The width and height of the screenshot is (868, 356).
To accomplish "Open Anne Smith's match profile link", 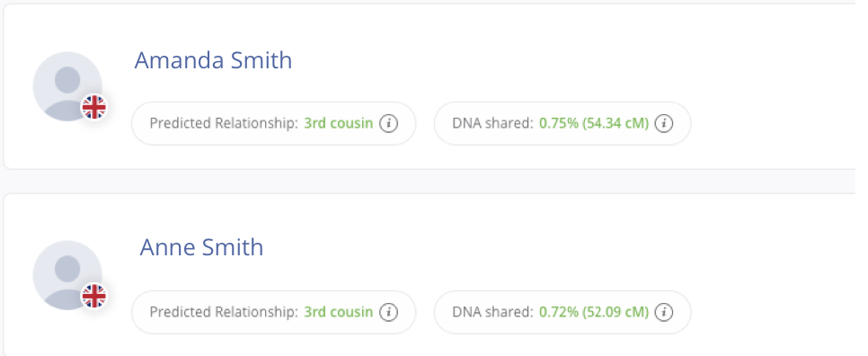I will point(201,247).
